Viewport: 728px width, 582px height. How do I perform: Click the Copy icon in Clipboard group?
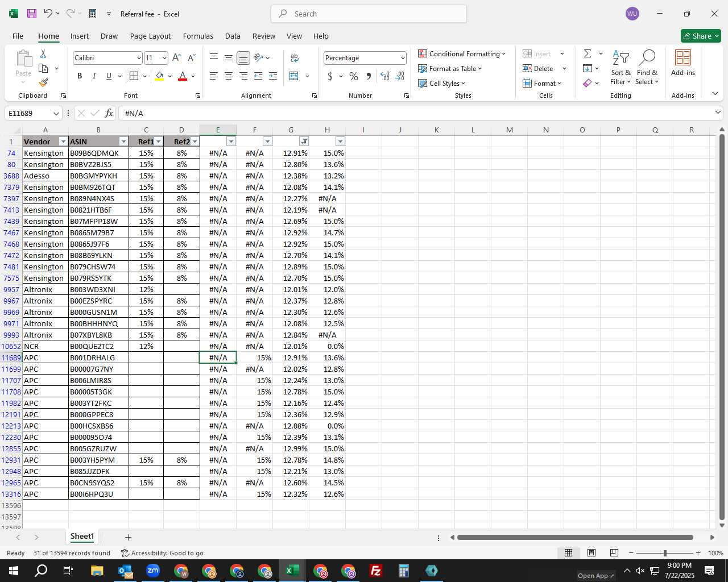click(43, 68)
